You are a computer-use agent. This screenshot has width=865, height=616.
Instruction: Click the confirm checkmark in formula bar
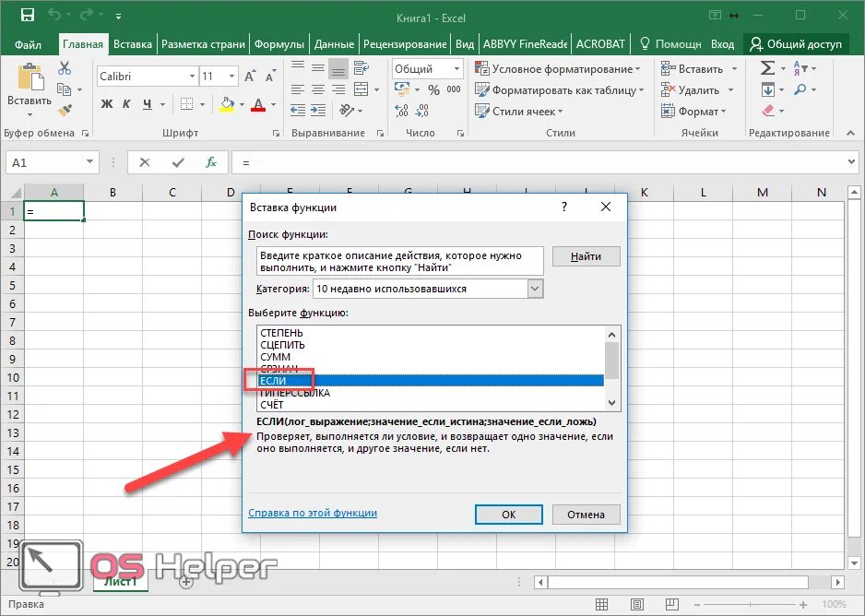(x=178, y=162)
